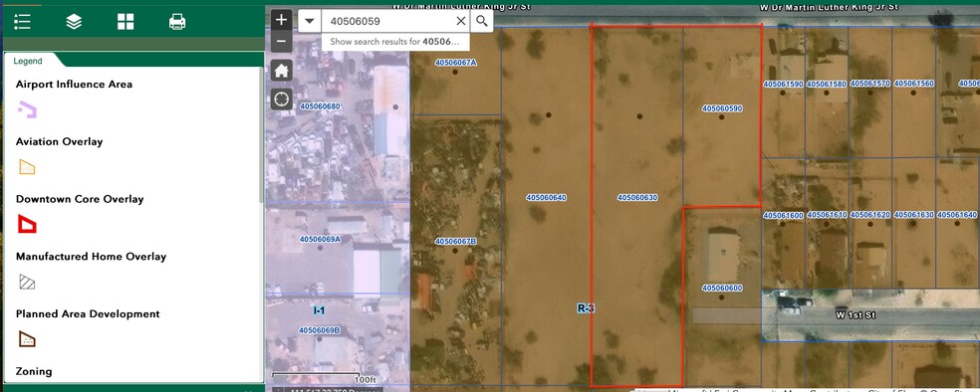Click the search input containing 40506059
Image resolution: width=980 pixels, height=392 pixels.
(x=388, y=21)
